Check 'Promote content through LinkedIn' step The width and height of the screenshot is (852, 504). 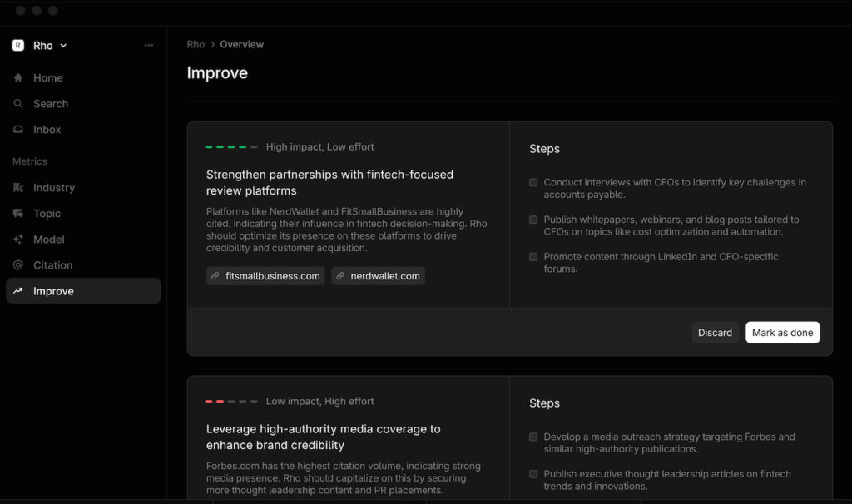533,256
